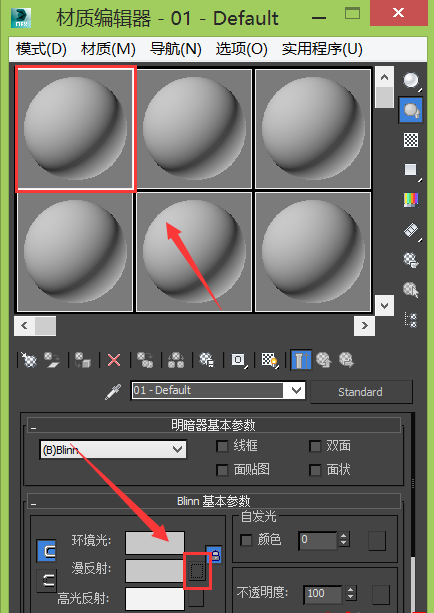Open the (B)Blinn shader dropdown
The height and width of the screenshot is (613, 434).
[113, 450]
